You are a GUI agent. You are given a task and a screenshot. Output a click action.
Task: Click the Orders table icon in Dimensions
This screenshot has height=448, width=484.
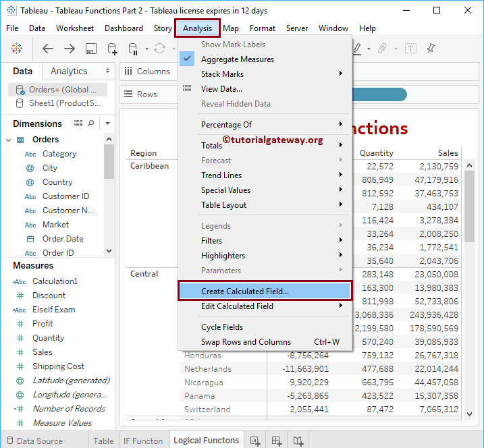pos(20,140)
